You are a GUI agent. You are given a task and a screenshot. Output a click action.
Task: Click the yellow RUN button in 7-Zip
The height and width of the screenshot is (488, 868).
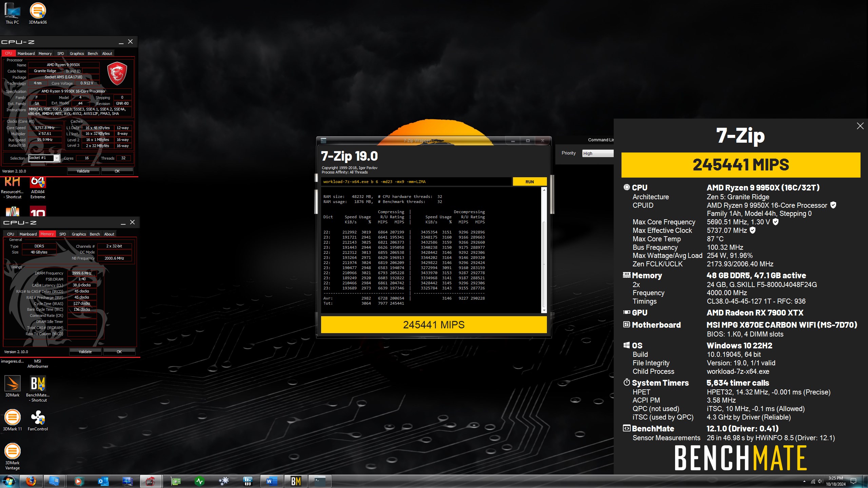pyautogui.click(x=530, y=182)
